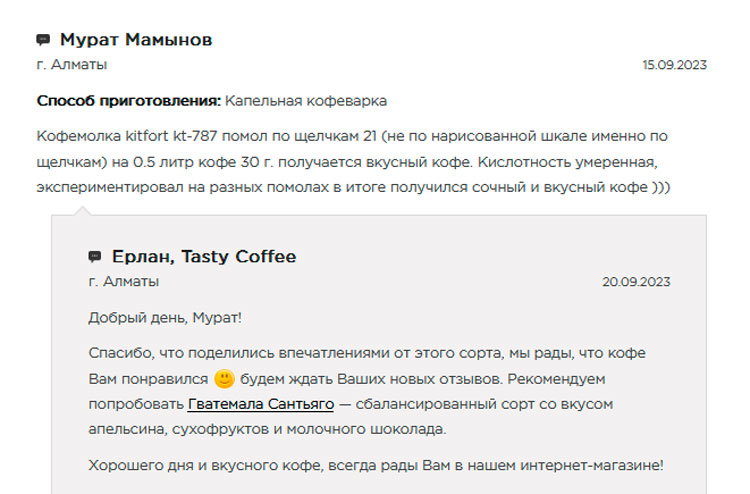
Task: Click the paragraph starting Спасибо, что поделились
Action: click(367, 391)
